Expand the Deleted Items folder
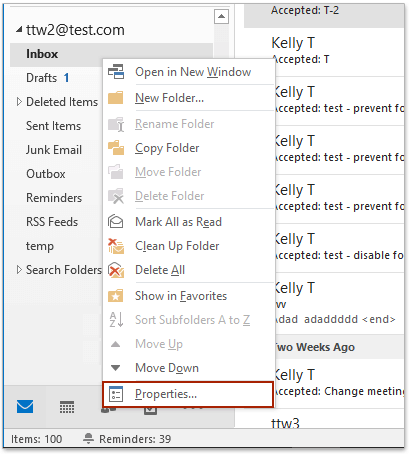 19,102
